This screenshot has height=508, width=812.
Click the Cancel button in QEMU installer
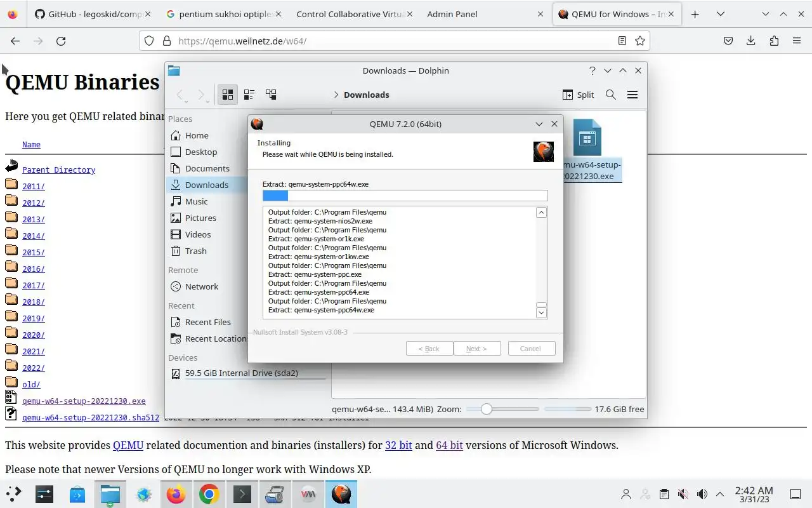(x=530, y=349)
